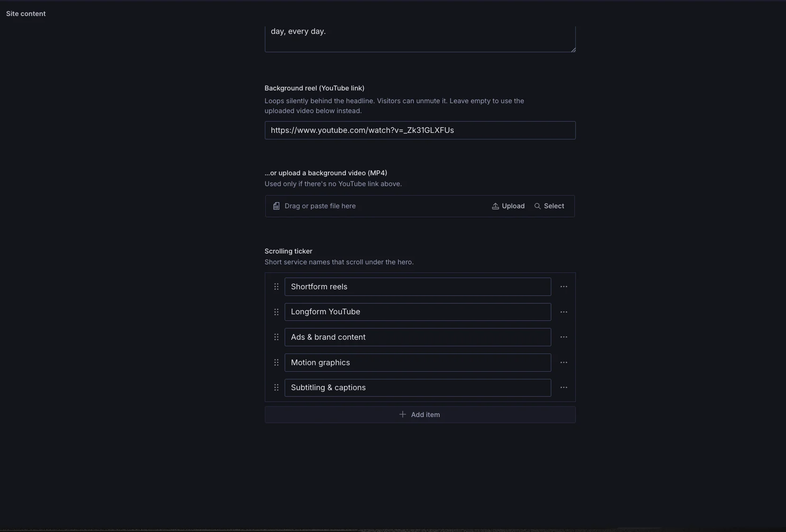
Task: Open three-dot menu for Motion graphics
Action: 564,362
